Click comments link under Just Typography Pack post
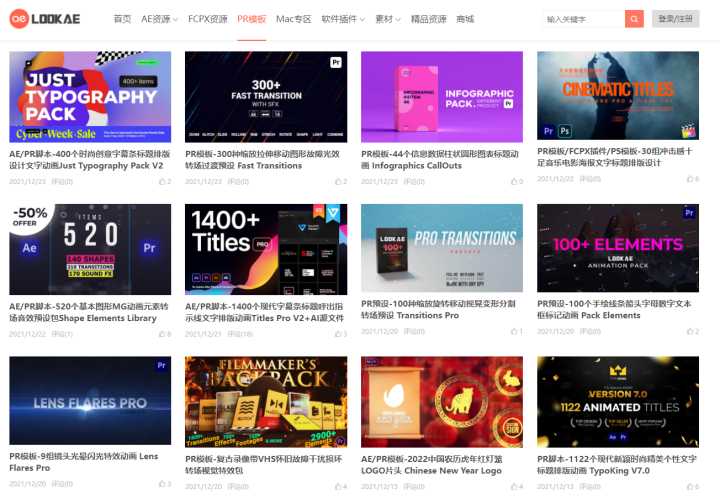The image size is (720, 499). click(62, 182)
